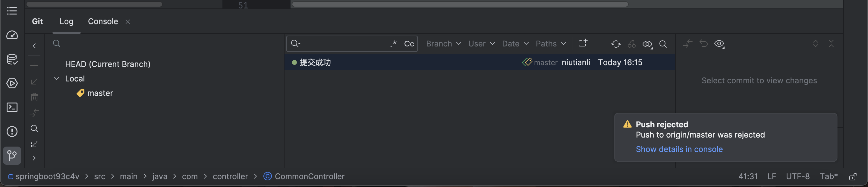Open the Branch filter dropdown
This screenshot has width=868, height=187.
click(443, 44)
